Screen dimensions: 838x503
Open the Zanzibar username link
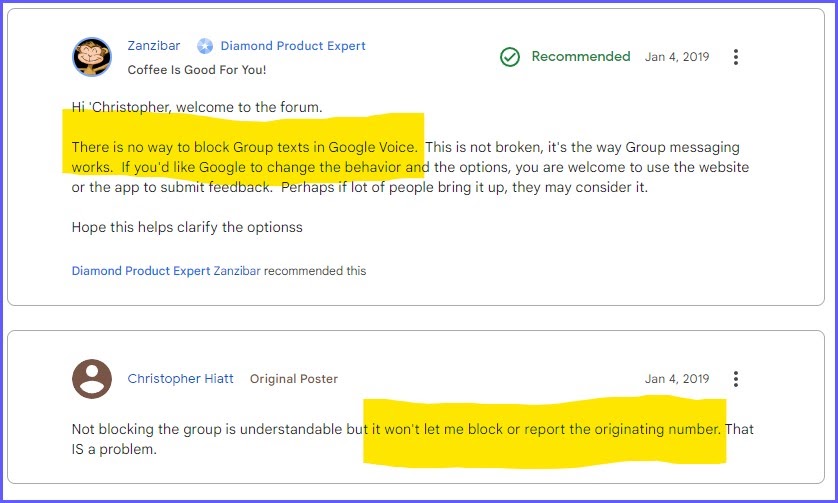[x=154, y=46]
